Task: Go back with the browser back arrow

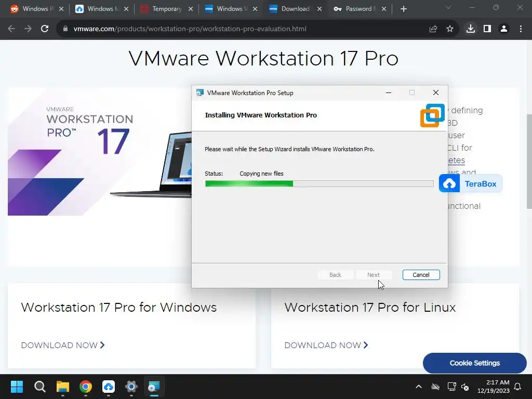Action: coord(11,29)
